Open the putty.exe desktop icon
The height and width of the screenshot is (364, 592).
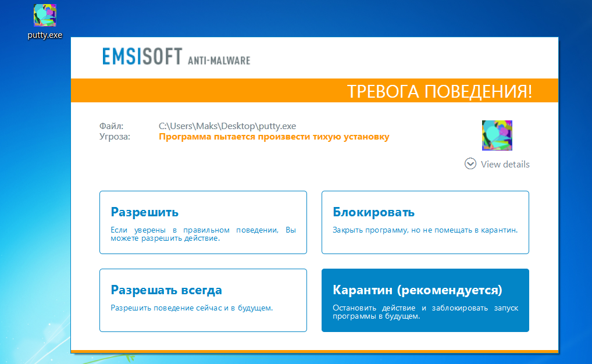(45, 16)
